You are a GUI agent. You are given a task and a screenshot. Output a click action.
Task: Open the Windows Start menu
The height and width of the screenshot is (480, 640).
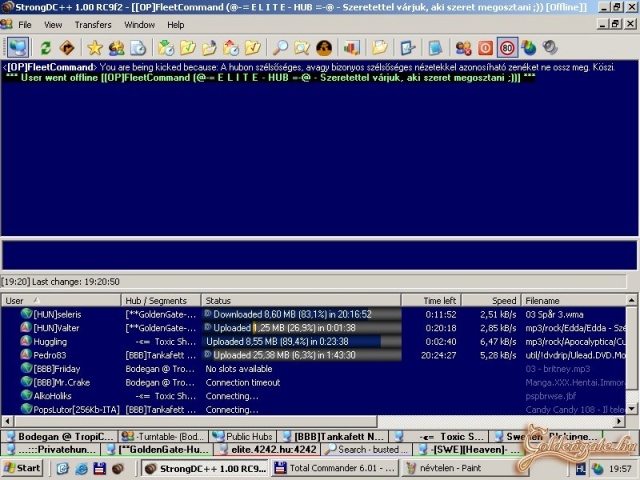22,468
